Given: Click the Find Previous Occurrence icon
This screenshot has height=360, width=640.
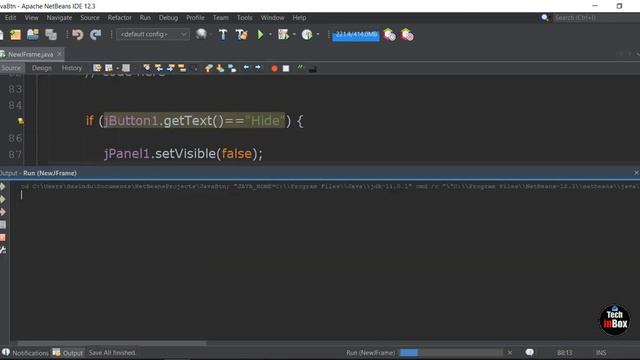Looking at the screenshot, I should coord(159,68).
